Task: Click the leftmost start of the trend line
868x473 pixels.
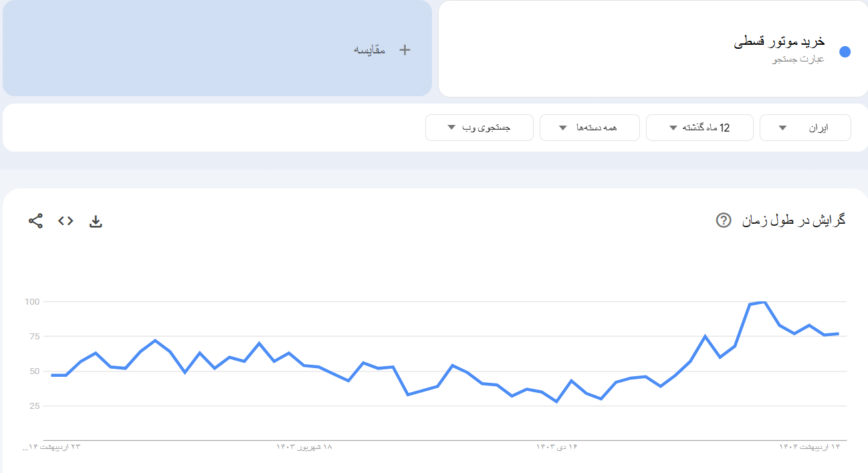Action: coord(52,375)
